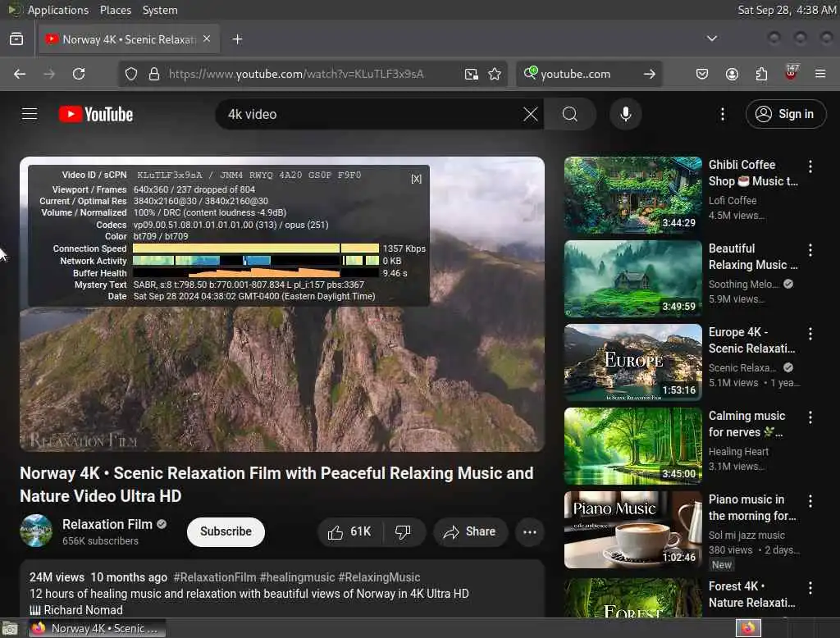Open the Applications menu
The image size is (840, 638).
pos(58,10)
